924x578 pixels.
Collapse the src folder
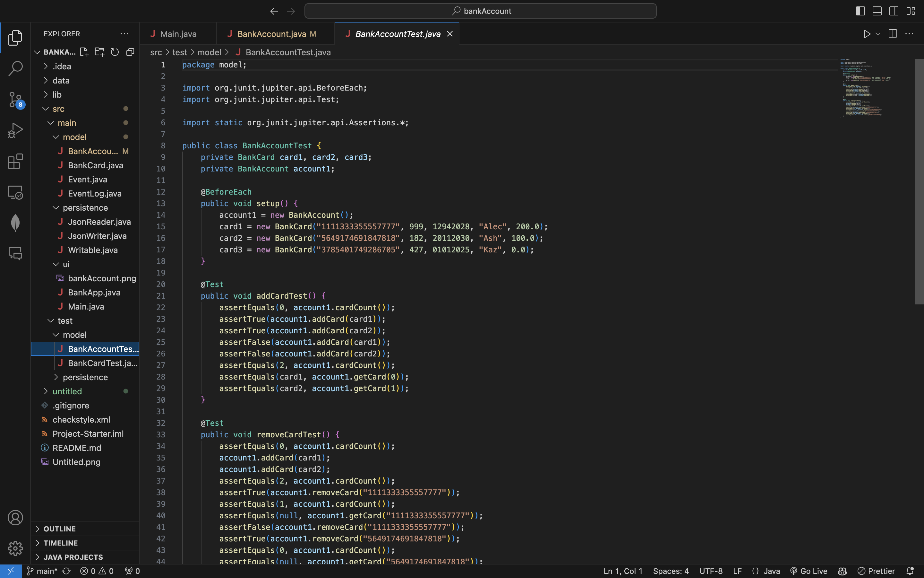[x=85, y=109]
